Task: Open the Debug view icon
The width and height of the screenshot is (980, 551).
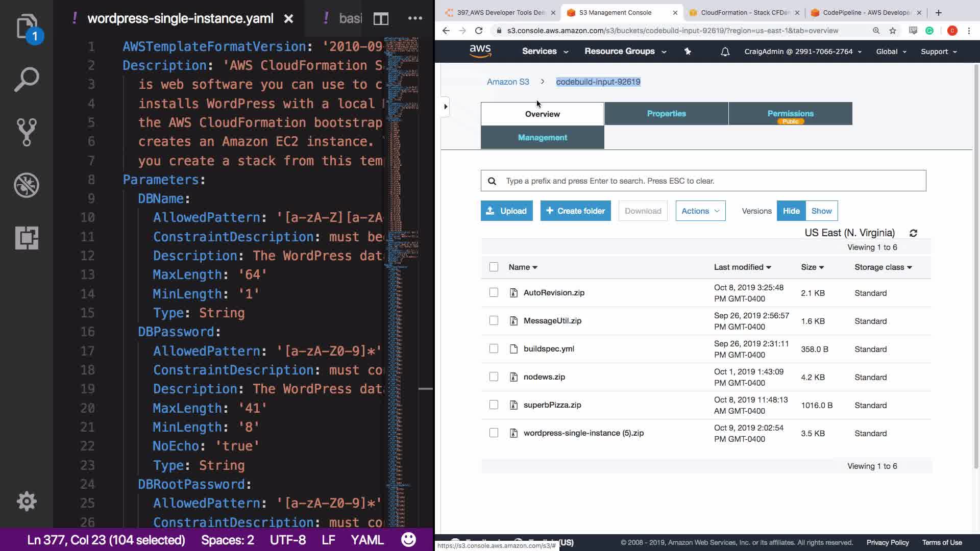Action: pos(27,185)
